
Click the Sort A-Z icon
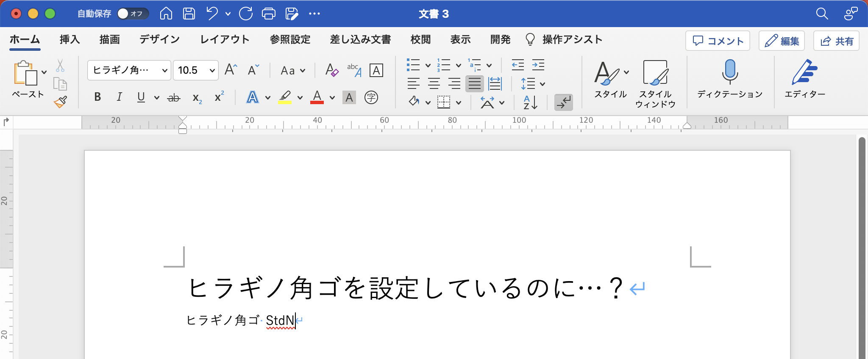pyautogui.click(x=530, y=102)
